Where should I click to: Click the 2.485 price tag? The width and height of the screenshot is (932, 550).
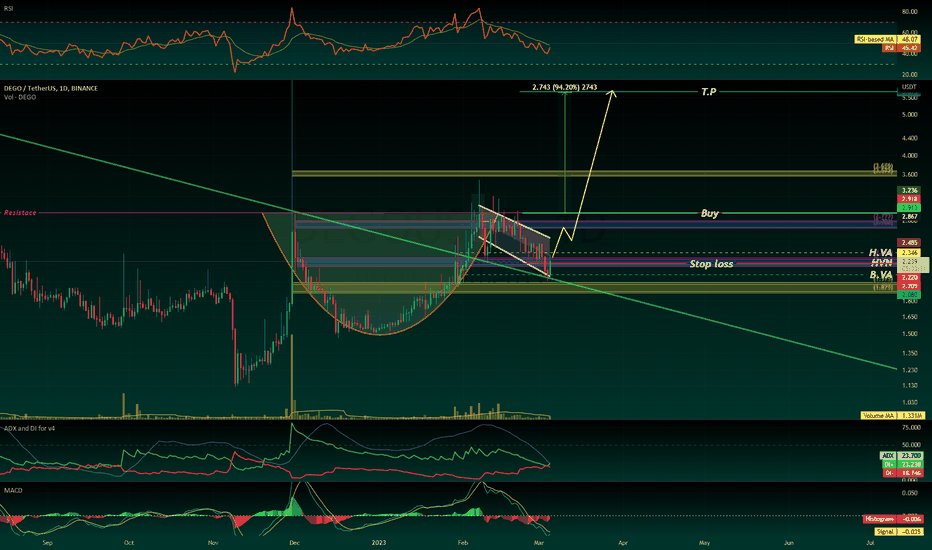coord(909,243)
